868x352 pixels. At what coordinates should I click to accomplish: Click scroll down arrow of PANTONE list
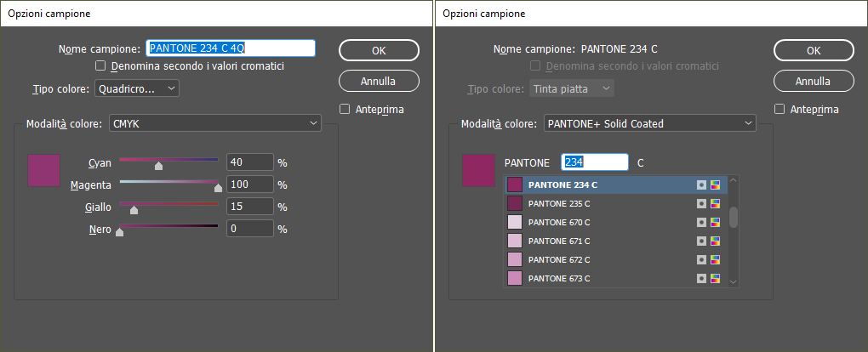[734, 282]
